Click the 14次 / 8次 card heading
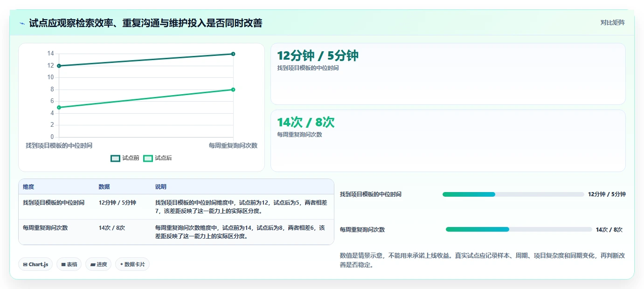The width and height of the screenshot is (644, 289). click(305, 122)
